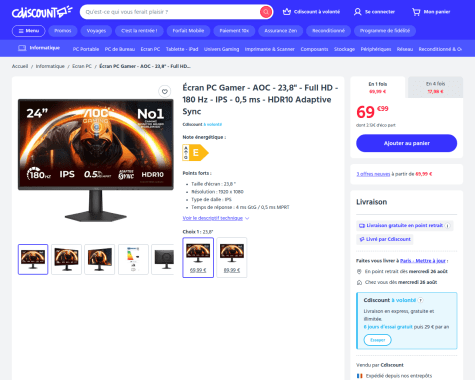Screen dimensions: 475x380
Task: Click the red search magnifier button
Action: (x=266, y=12)
